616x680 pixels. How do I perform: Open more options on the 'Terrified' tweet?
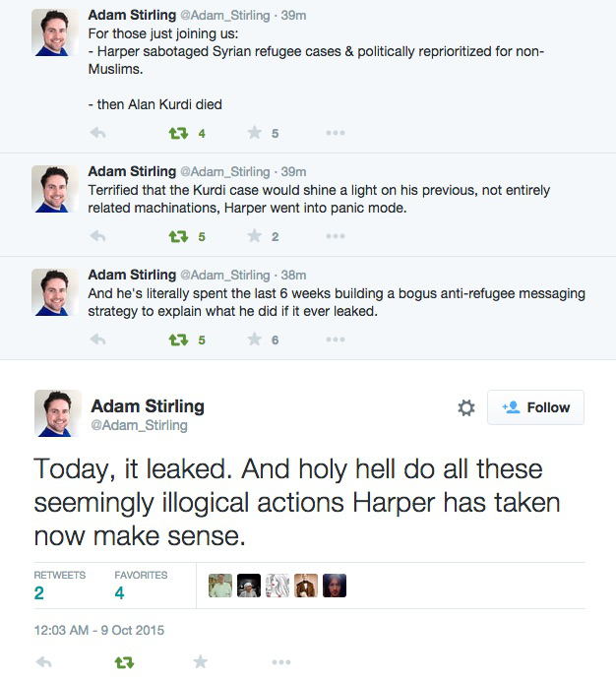[335, 236]
